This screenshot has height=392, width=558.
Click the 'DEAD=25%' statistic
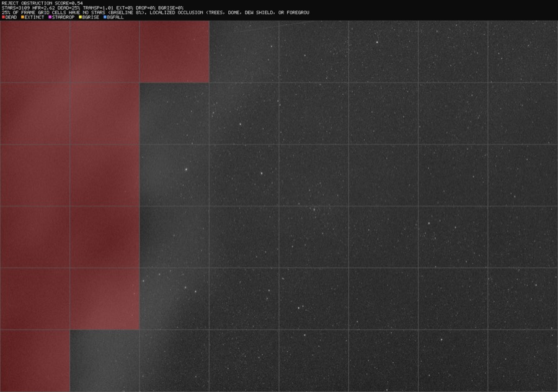[69, 8]
